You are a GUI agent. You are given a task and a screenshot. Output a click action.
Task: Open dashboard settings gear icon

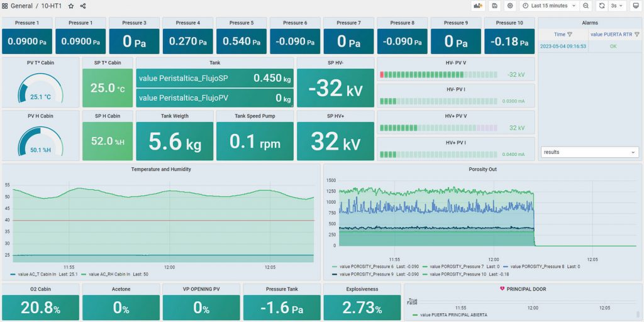pos(510,6)
